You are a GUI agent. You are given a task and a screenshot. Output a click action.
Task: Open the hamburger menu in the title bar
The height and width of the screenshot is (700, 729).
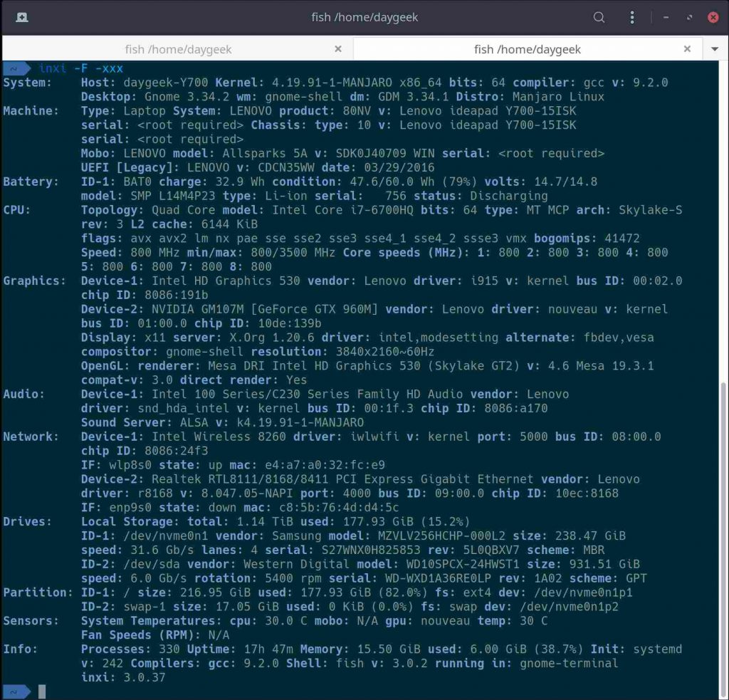coord(633,17)
